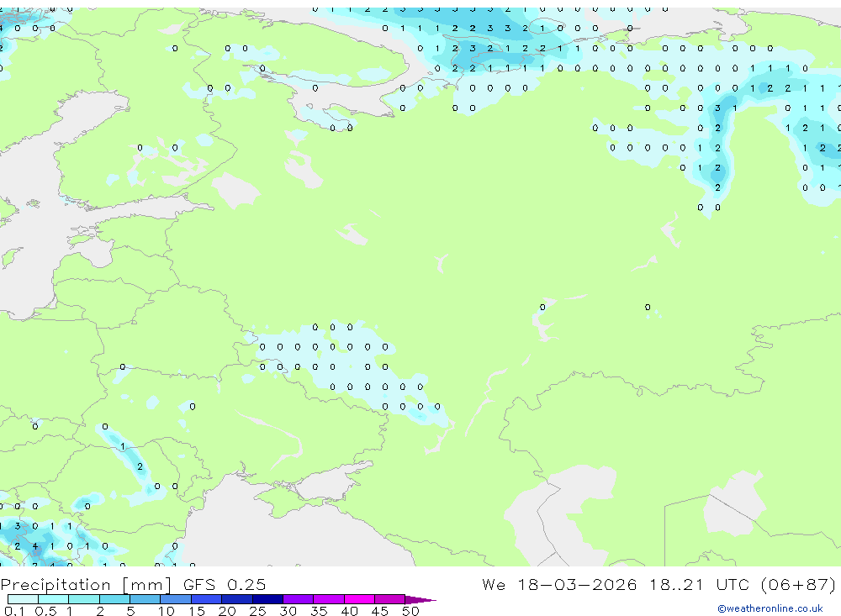Select the "(06+87)" forecast run label
Screen dimensions: 841x616
pyautogui.click(x=798, y=584)
